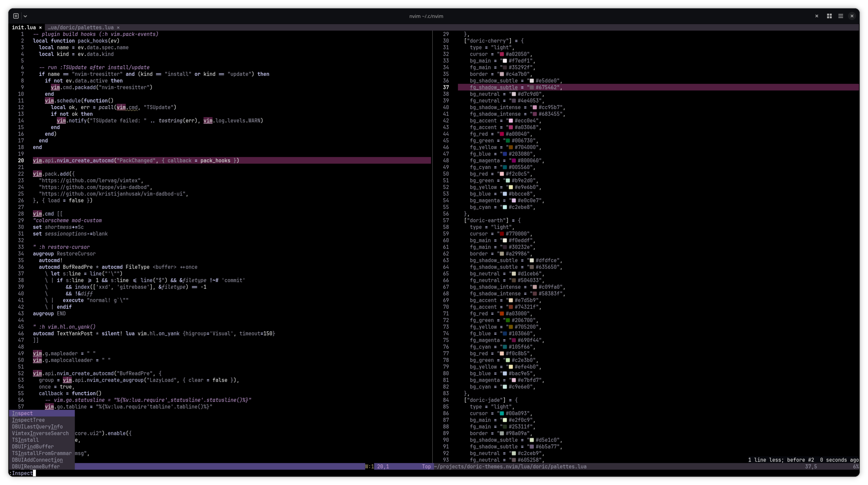The height and width of the screenshot is (485, 868).
Task: Close the current tab with the left X
Action: [x=816, y=16]
